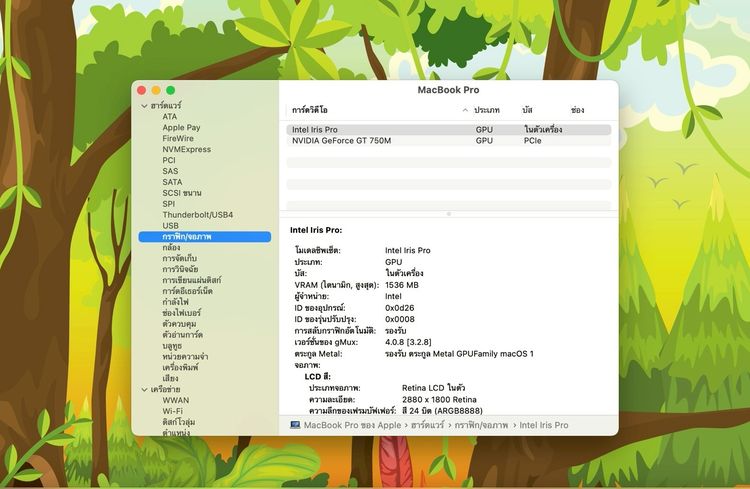This screenshot has height=489, width=750.
Task: Open บลูทูธ sidebar item
Action: coord(172,345)
